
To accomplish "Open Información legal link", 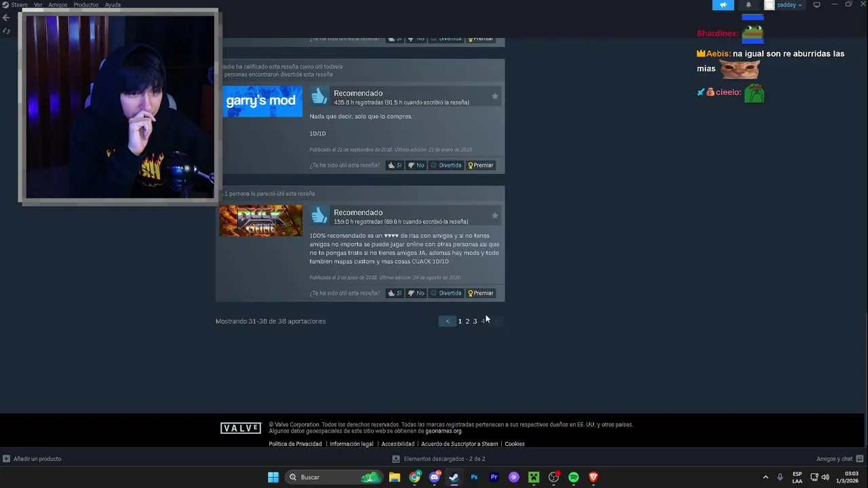I will pyautogui.click(x=351, y=444).
